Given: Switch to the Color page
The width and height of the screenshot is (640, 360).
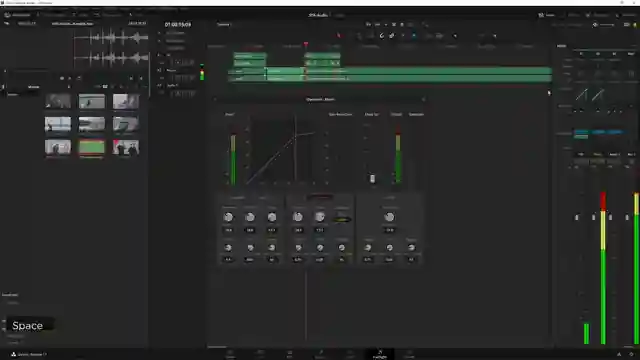Looking at the screenshot, I should coord(350,354).
